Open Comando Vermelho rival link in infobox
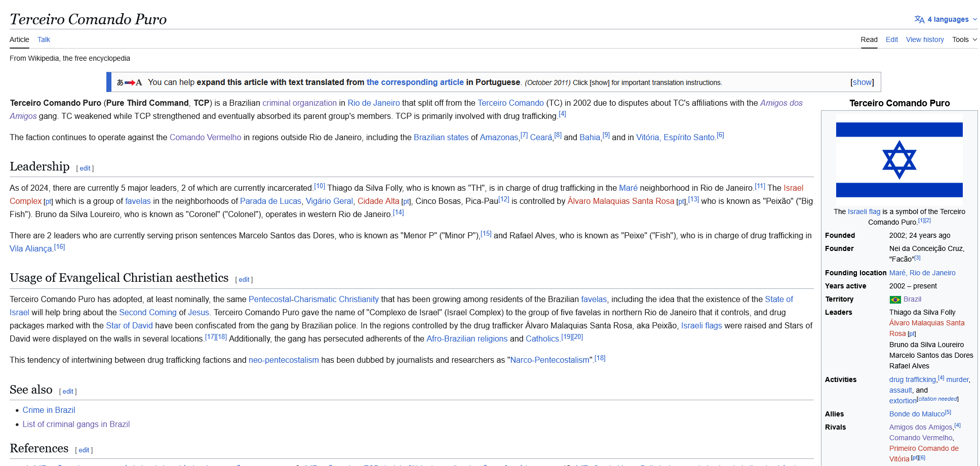The height and width of the screenshot is (466, 980). [x=921, y=438]
